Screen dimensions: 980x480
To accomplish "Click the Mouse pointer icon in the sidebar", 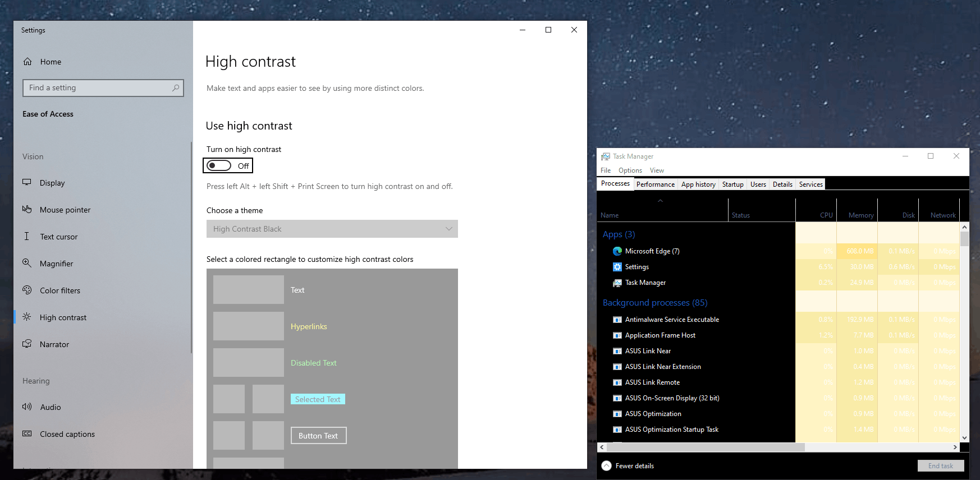I will (x=27, y=209).
